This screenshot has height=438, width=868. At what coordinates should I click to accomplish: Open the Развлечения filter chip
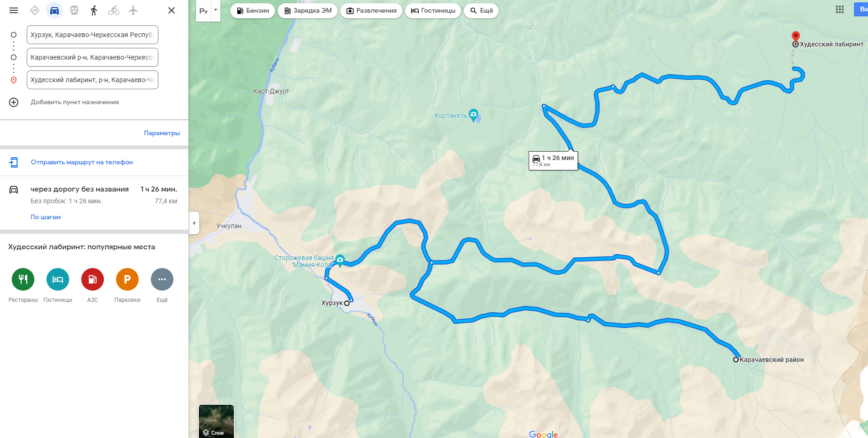371,11
